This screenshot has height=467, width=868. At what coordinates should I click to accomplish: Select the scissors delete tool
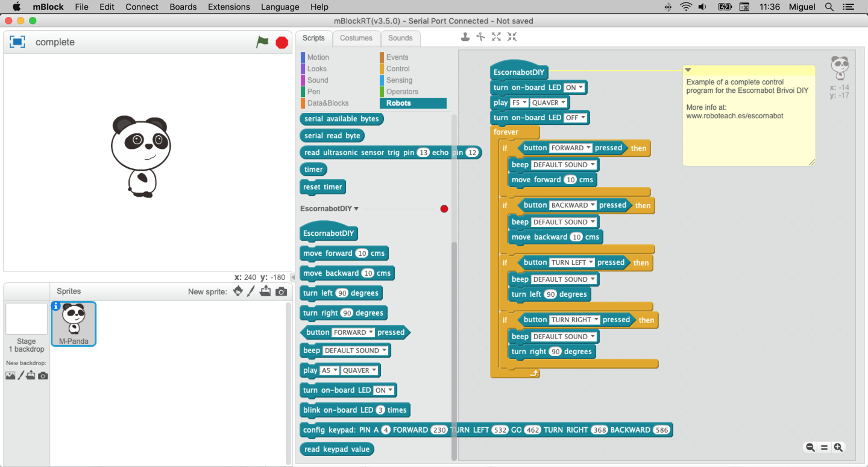pos(480,37)
